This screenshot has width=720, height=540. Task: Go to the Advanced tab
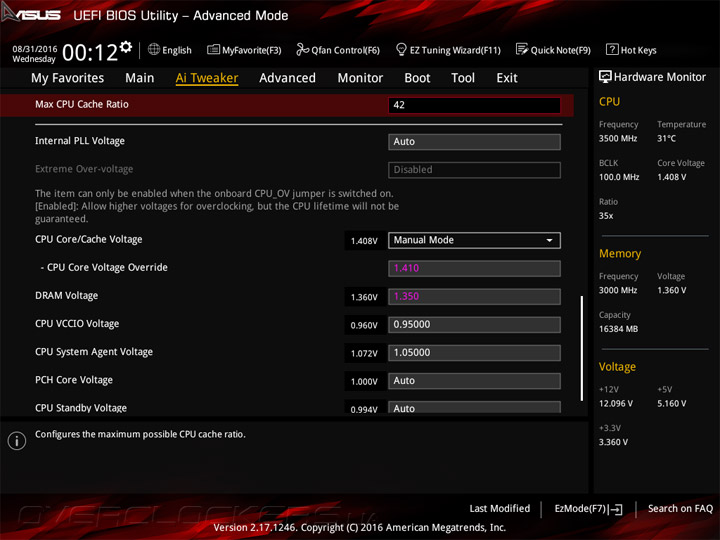click(287, 78)
